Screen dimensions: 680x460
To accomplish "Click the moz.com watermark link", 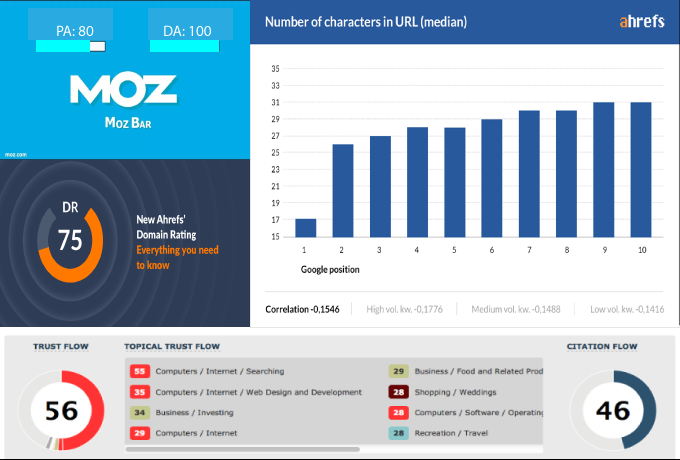I will pos(16,154).
